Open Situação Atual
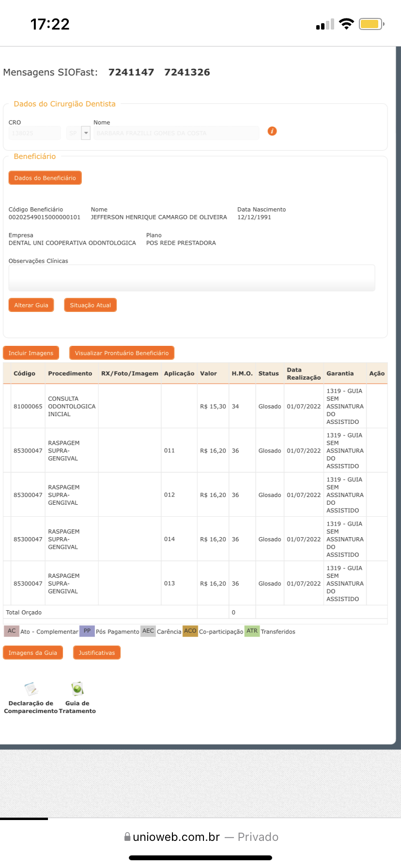401x868 pixels. click(x=91, y=305)
